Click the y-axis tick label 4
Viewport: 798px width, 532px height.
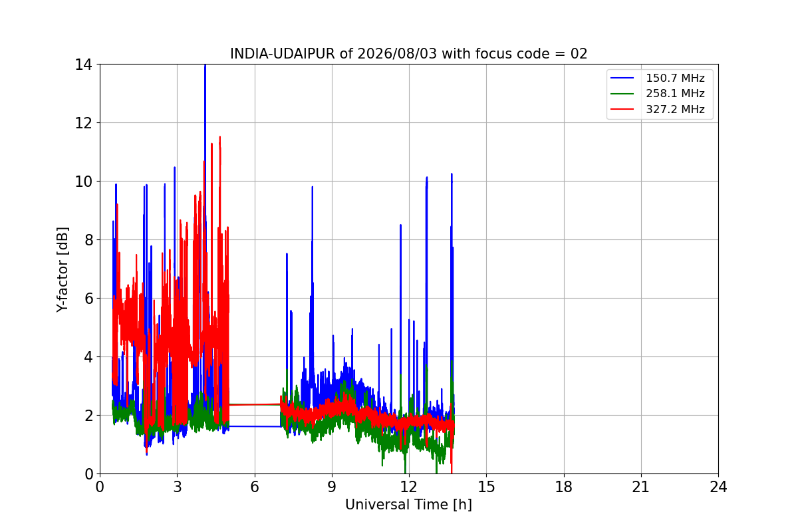[x=88, y=357]
